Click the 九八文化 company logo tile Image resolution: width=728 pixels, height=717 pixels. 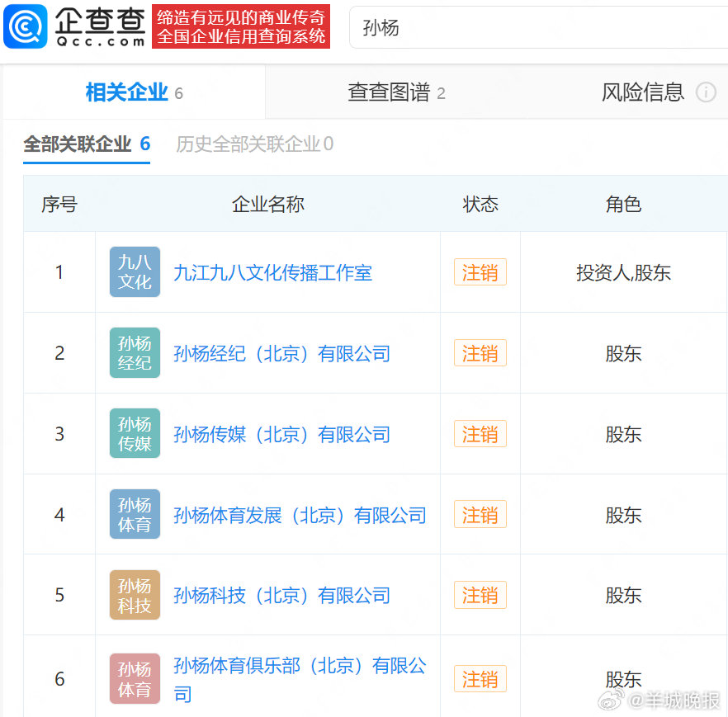click(x=135, y=272)
